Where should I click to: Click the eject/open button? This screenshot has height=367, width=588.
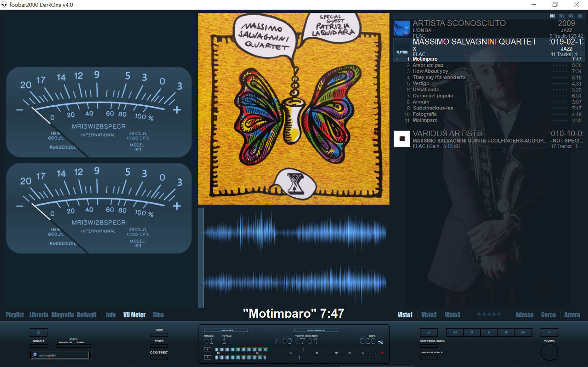429,333
